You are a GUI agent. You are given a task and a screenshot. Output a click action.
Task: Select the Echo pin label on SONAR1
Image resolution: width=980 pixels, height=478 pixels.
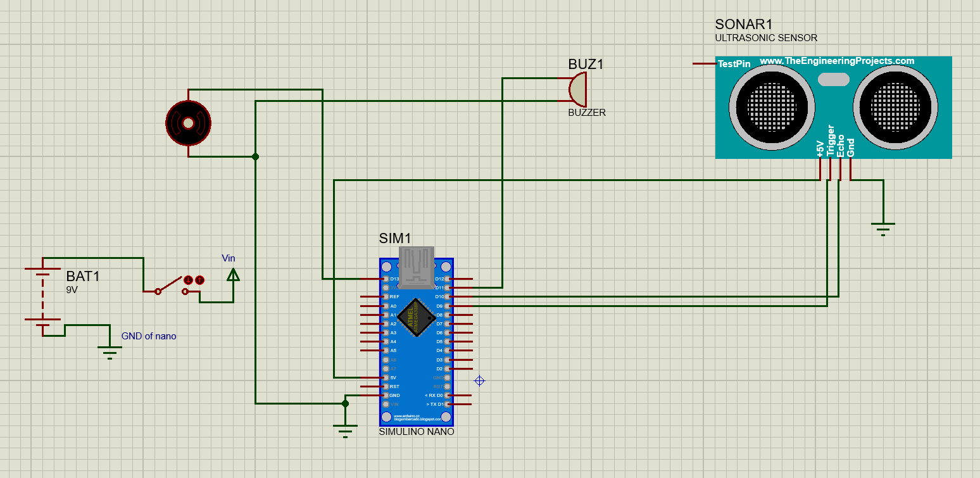point(840,146)
